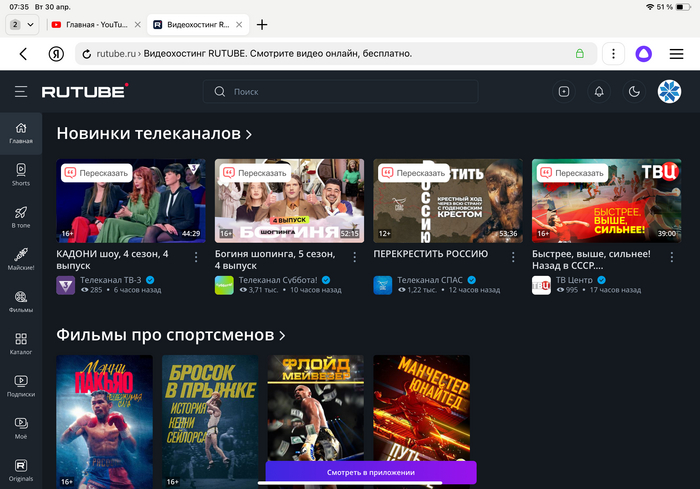
Task: Open the Каталог grid icon
Action: tap(21, 344)
